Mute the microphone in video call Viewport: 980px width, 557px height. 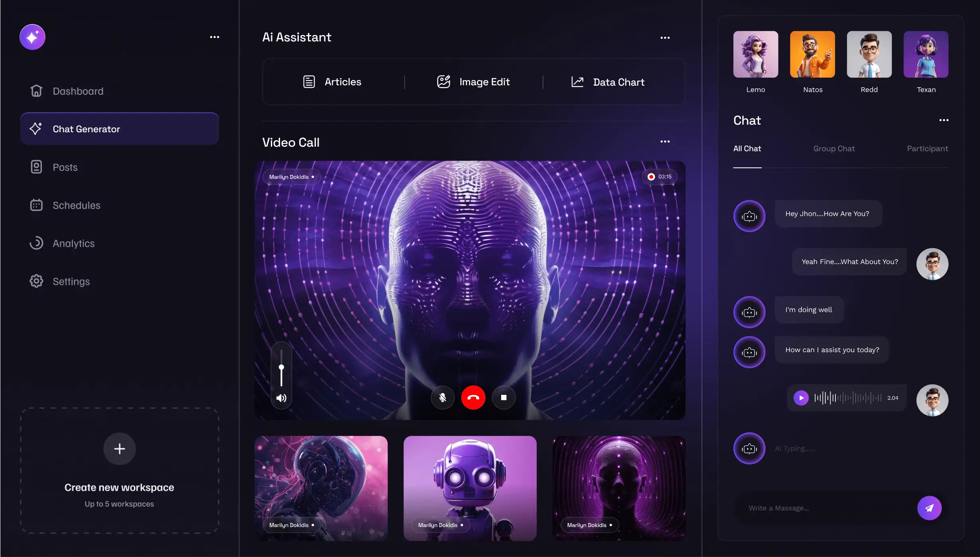[442, 398]
